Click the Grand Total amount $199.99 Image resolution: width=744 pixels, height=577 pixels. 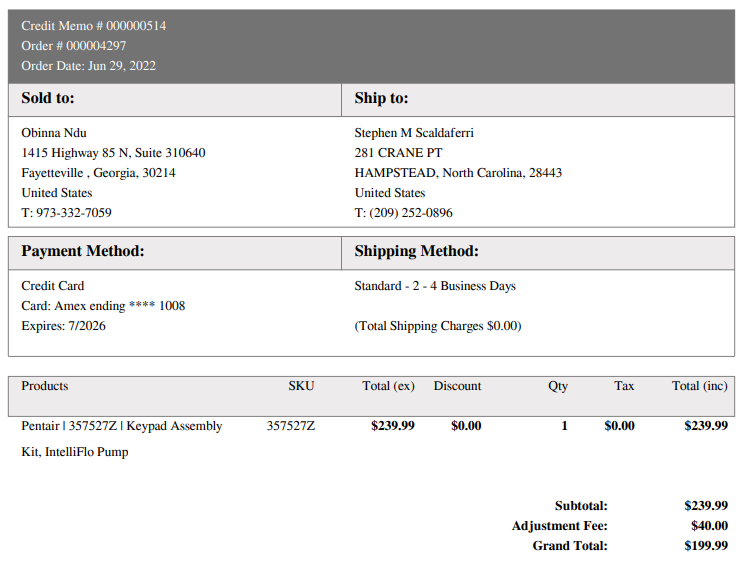click(x=706, y=546)
